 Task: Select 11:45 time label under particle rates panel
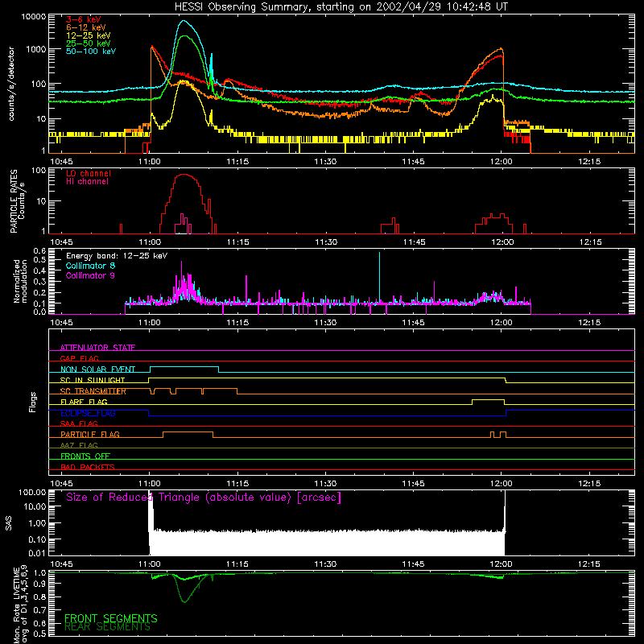tap(414, 242)
